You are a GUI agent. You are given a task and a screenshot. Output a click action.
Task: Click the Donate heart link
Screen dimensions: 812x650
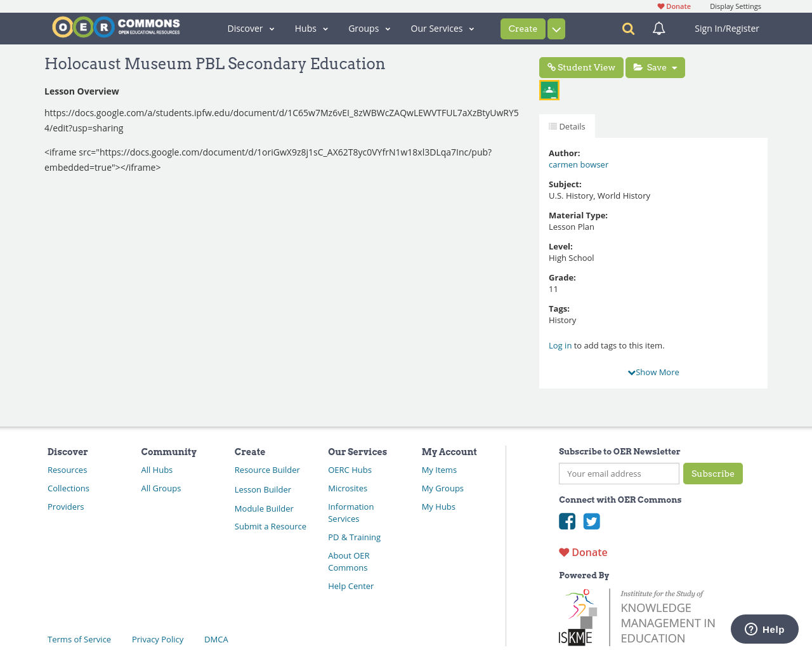click(673, 6)
